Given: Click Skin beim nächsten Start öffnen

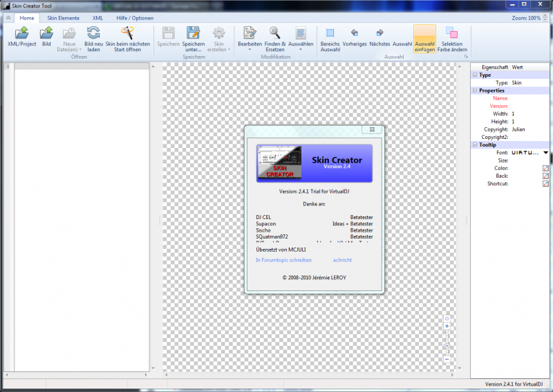Looking at the screenshot, I should tap(128, 39).
